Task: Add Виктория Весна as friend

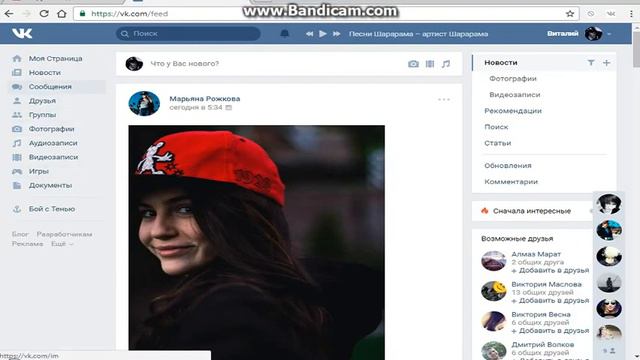Action: [550, 331]
